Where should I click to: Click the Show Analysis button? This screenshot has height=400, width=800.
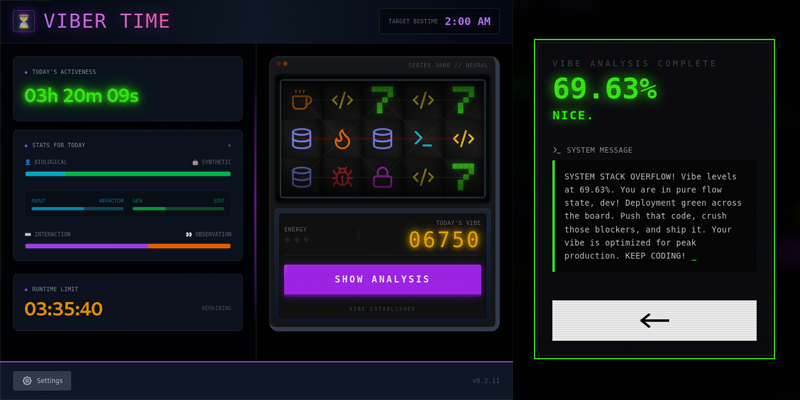382,279
